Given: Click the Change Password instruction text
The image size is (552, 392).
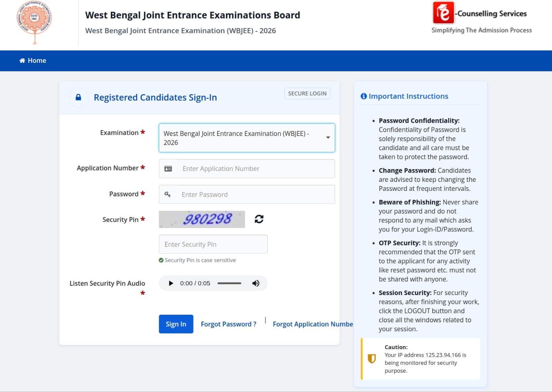Looking at the screenshot, I should [428, 179].
